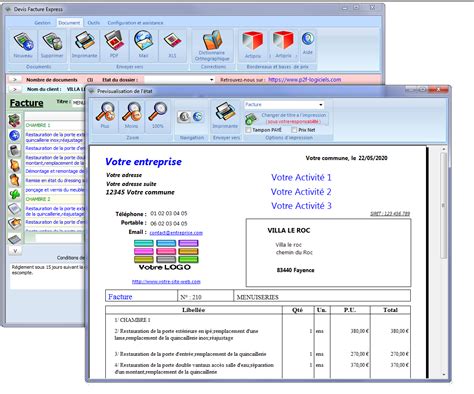Zoom out with the Moins magnifier
The image size is (474, 394).
[131, 116]
